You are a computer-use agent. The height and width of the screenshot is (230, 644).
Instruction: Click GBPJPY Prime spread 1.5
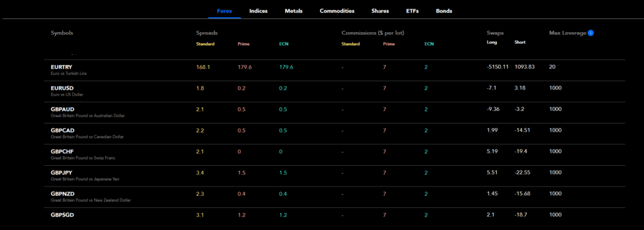point(241,173)
